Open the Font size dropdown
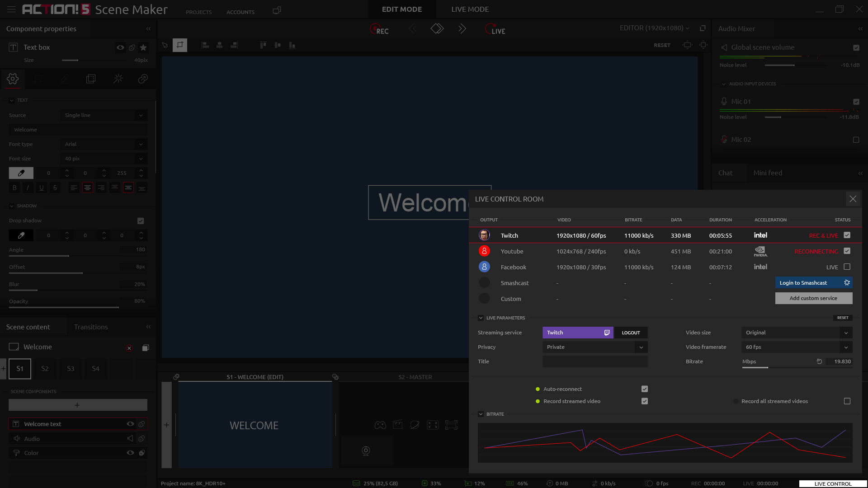868x488 pixels. pos(104,159)
